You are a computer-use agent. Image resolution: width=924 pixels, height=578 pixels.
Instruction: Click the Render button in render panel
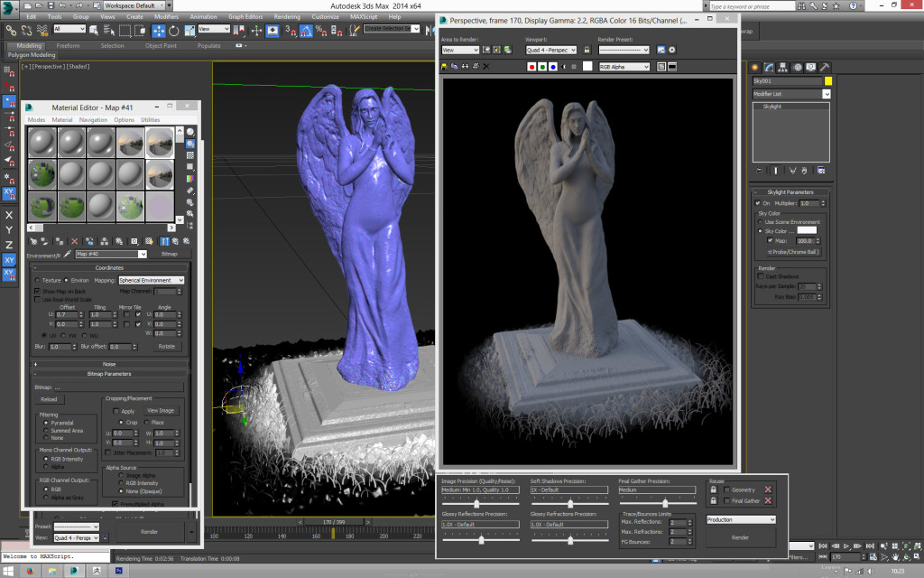740,537
